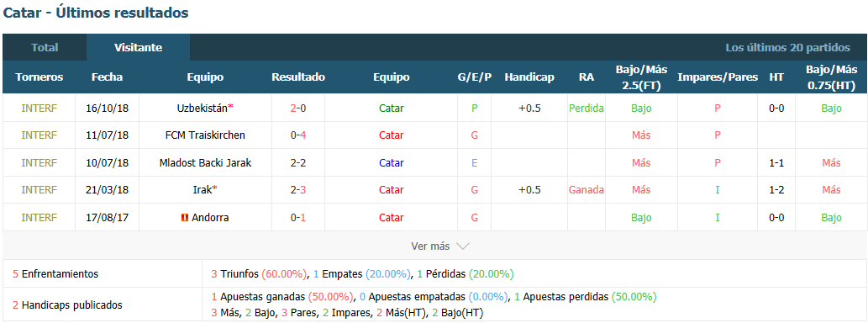The height and width of the screenshot is (323, 868).
Task: Click the Los últimos 20 partidos label
Action: pyautogui.click(x=787, y=48)
